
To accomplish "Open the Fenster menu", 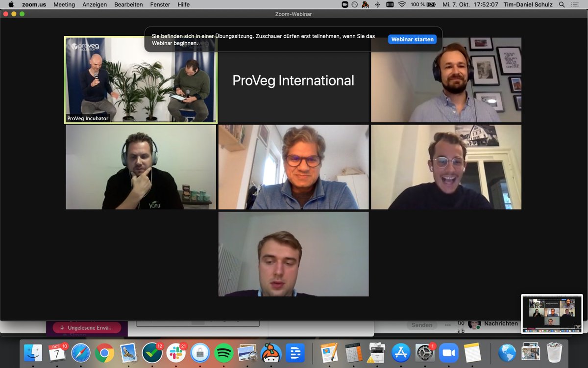I will 160,4.
